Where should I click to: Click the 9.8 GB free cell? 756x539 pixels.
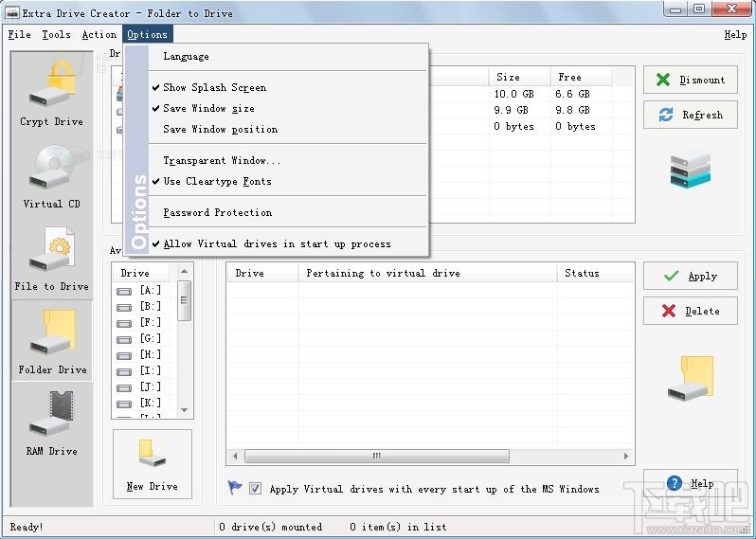point(572,110)
